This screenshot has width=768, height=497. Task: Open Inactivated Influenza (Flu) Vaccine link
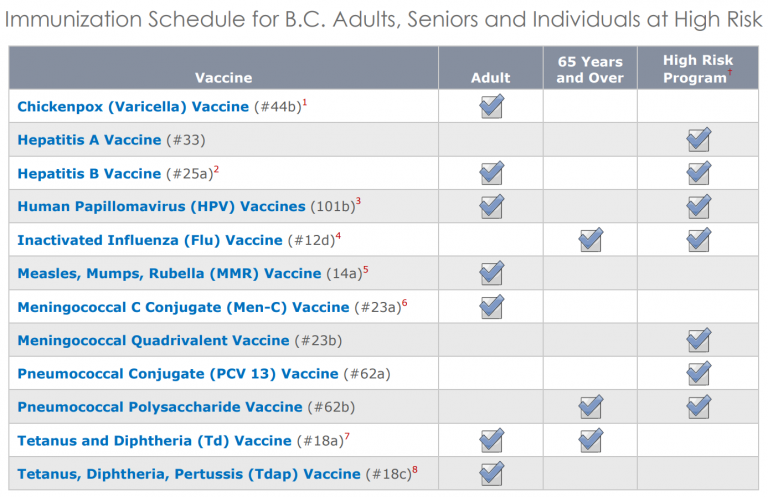pyautogui.click(x=150, y=240)
